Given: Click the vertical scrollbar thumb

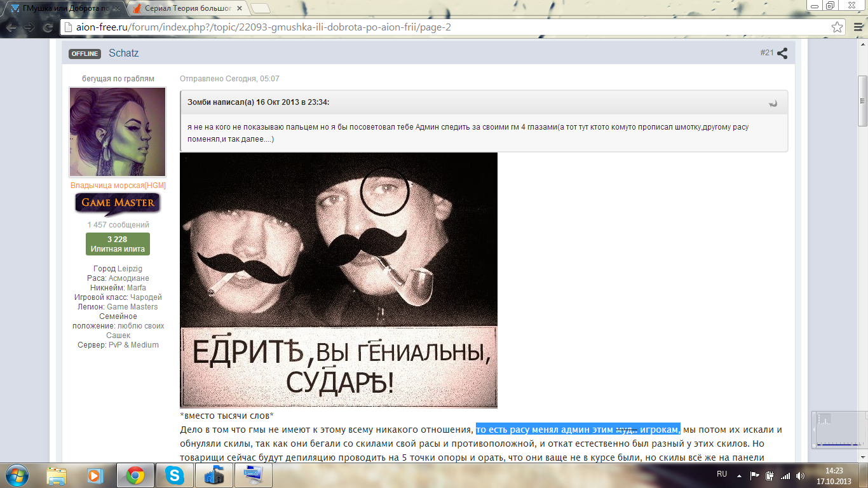Looking at the screenshot, I should (862, 102).
